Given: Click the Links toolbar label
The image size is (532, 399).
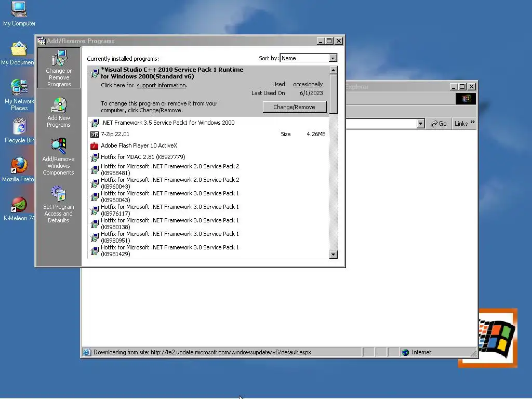Looking at the screenshot, I should click(461, 124).
